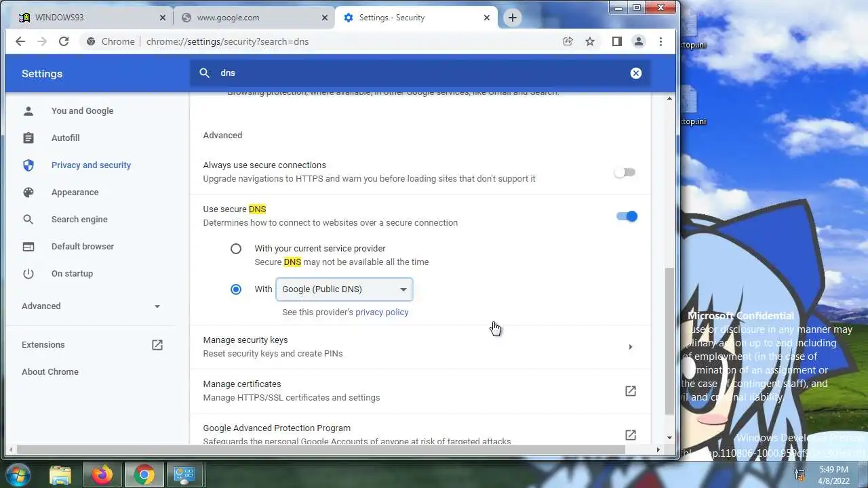Reload the page with refresh icon
The height and width of the screenshot is (488, 868).
point(64,41)
